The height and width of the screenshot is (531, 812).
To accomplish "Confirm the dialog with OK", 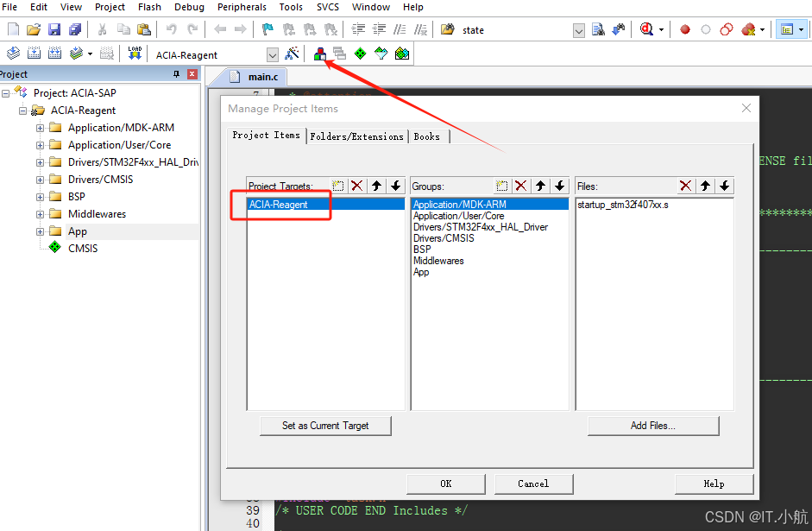I will [x=446, y=484].
